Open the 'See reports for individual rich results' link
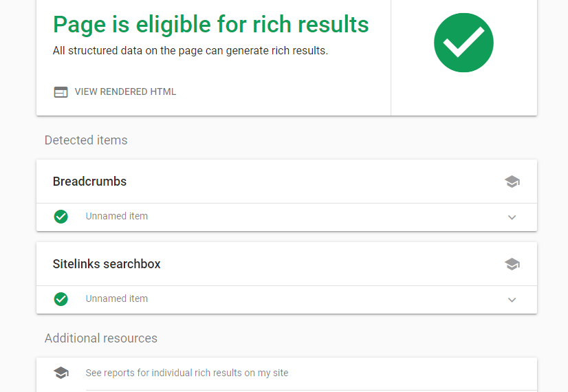The image size is (568, 392). (187, 373)
